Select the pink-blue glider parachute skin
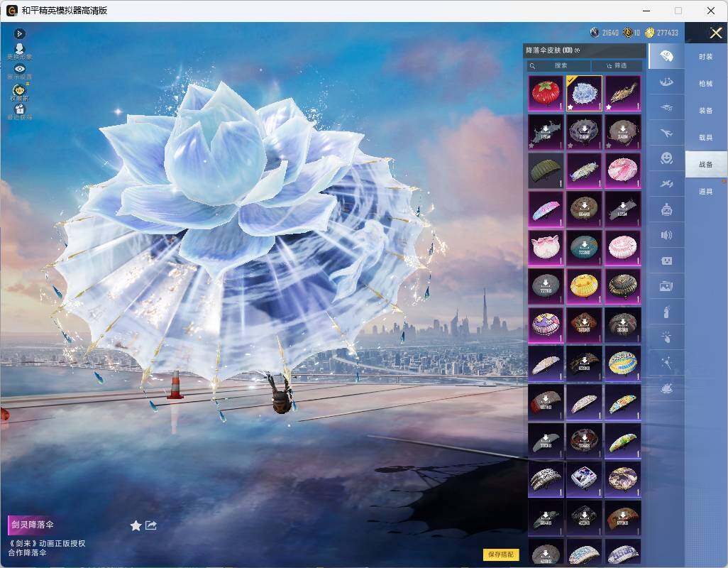The height and width of the screenshot is (568, 728). pyautogui.click(x=546, y=209)
